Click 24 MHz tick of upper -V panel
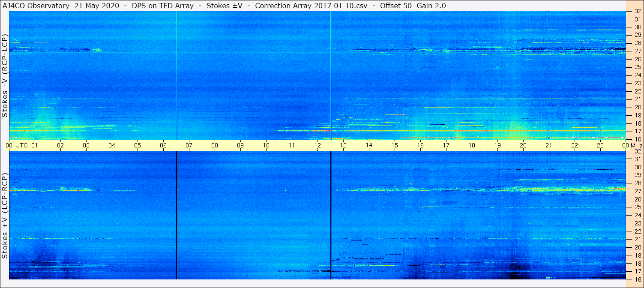 click(x=637, y=75)
